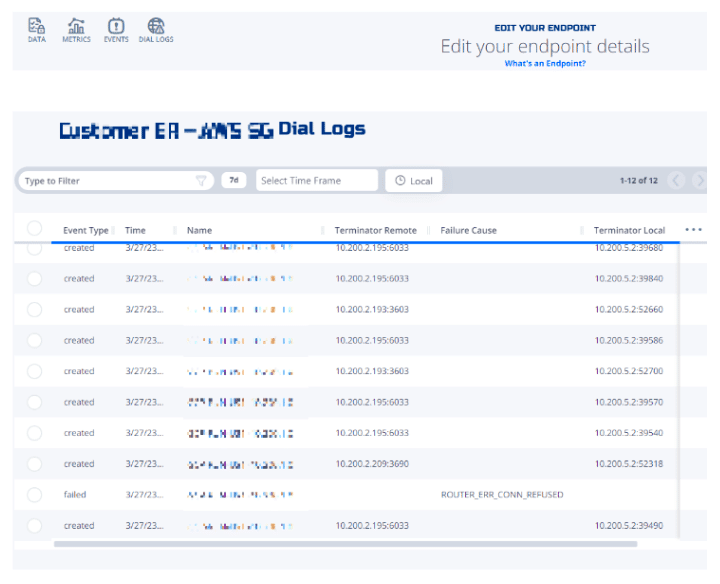Select the row with Terminator Local 10.200.5.2:39490
Screen dimensions: 720x584
(x=34, y=526)
